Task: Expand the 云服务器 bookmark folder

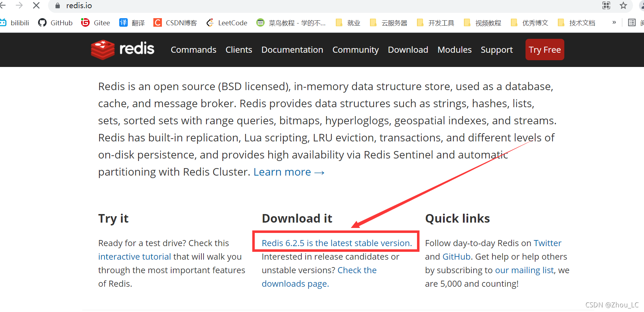Action: point(389,23)
